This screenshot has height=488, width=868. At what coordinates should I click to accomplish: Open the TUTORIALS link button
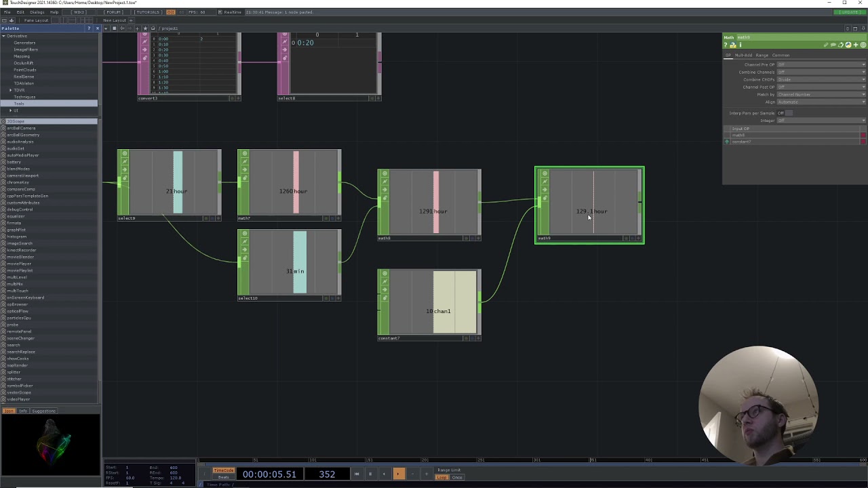148,12
